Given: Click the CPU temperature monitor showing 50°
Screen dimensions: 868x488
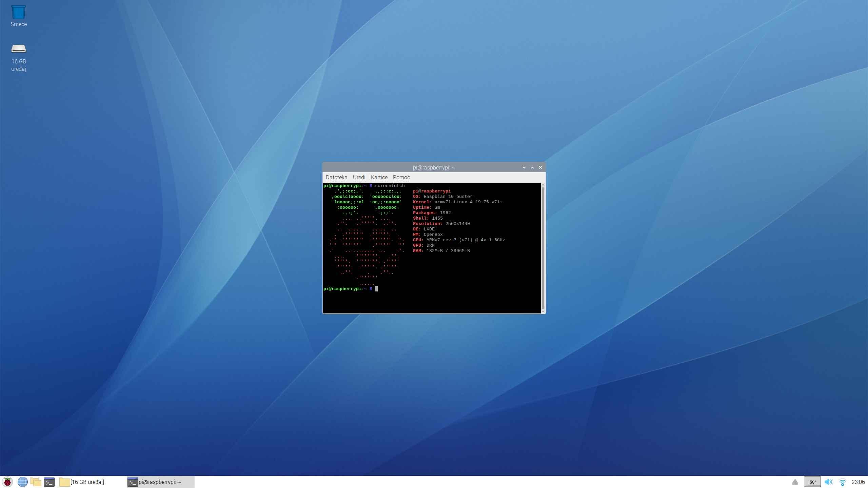Looking at the screenshot, I should [x=812, y=482].
